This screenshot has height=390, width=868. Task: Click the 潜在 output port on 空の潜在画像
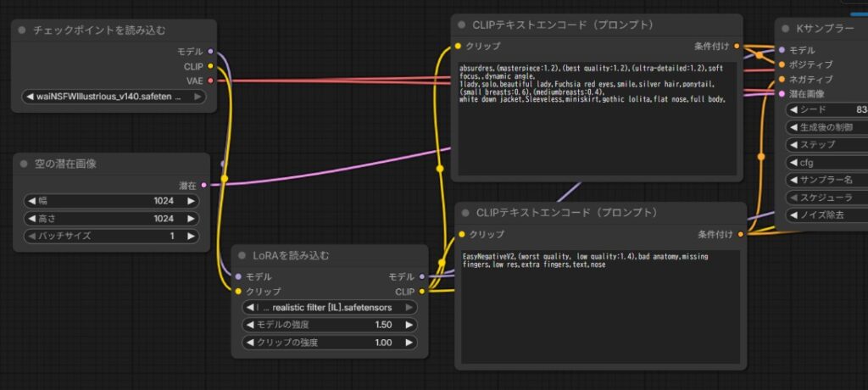coord(203,184)
